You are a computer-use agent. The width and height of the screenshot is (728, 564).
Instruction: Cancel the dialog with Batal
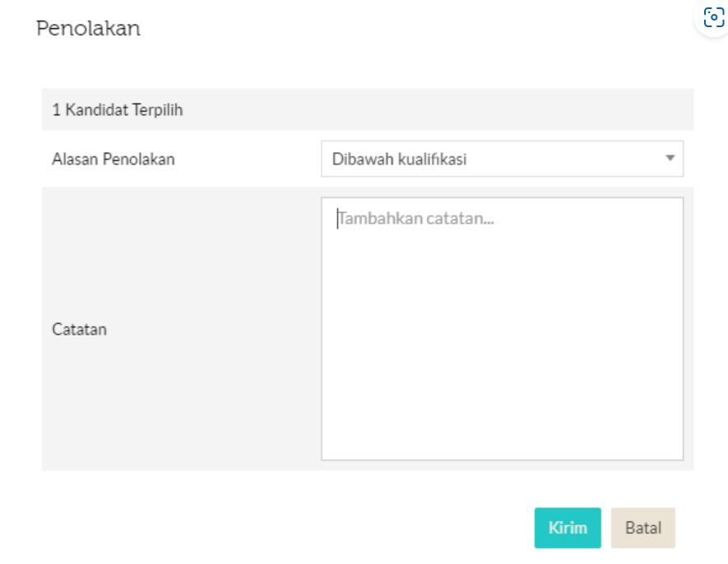click(642, 528)
